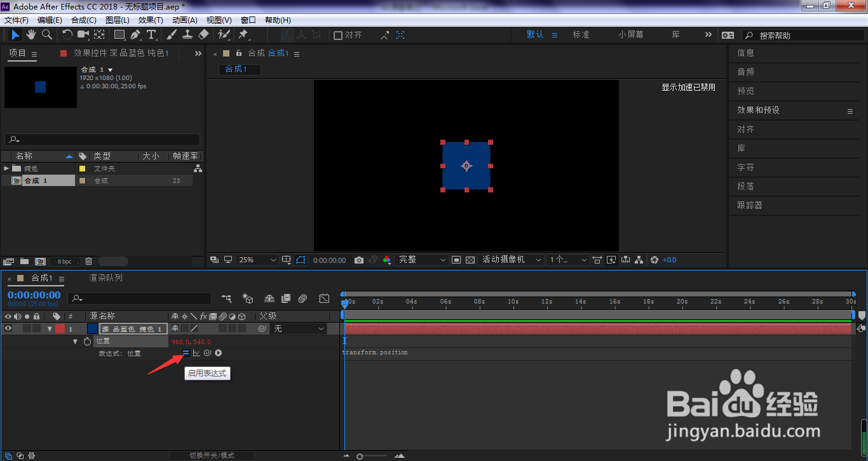Screen dimensions: 868x461
Task: Open the Graph Editor in timeline
Action: (x=324, y=298)
